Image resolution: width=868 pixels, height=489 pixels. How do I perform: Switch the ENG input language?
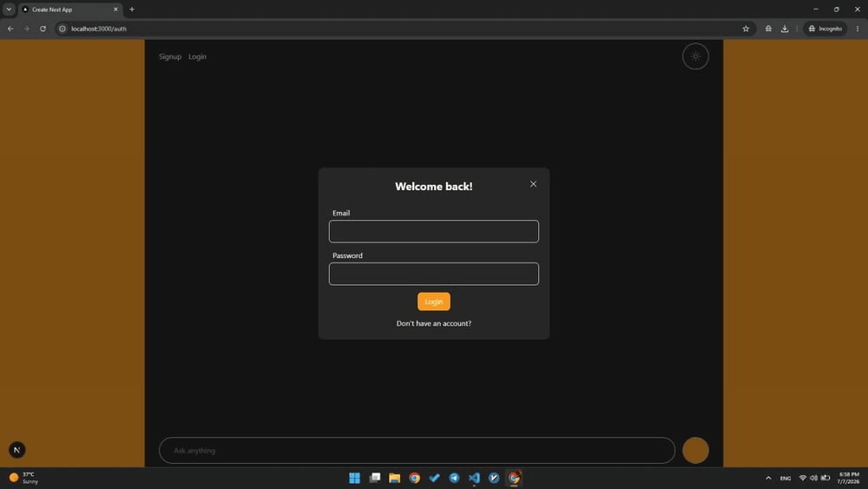click(x=786, y=478)
